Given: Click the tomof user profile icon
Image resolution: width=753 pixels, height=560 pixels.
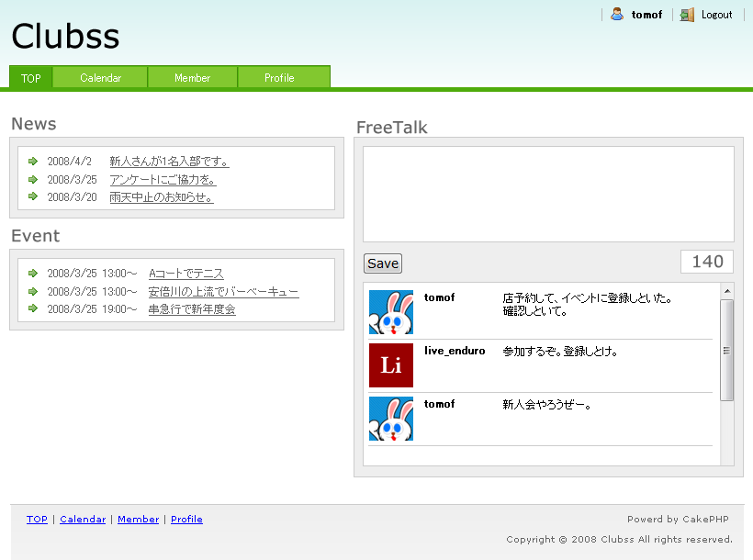Looking at the screenshot, I should 617,14.
